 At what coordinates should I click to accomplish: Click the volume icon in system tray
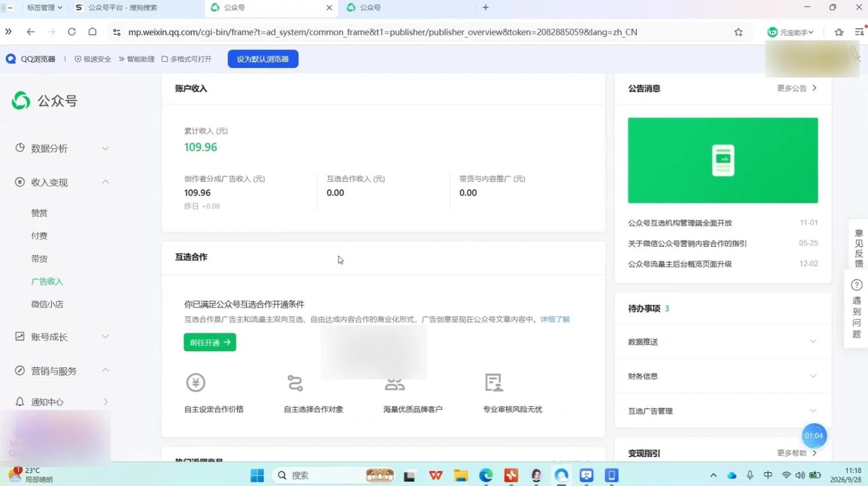pos(800,475)
